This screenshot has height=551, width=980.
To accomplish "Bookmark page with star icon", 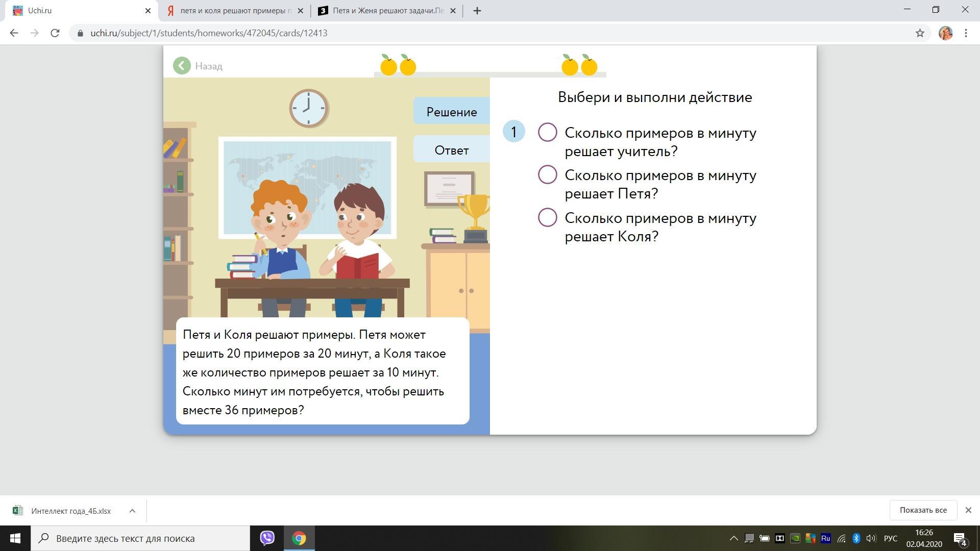I will pos(920,33).
